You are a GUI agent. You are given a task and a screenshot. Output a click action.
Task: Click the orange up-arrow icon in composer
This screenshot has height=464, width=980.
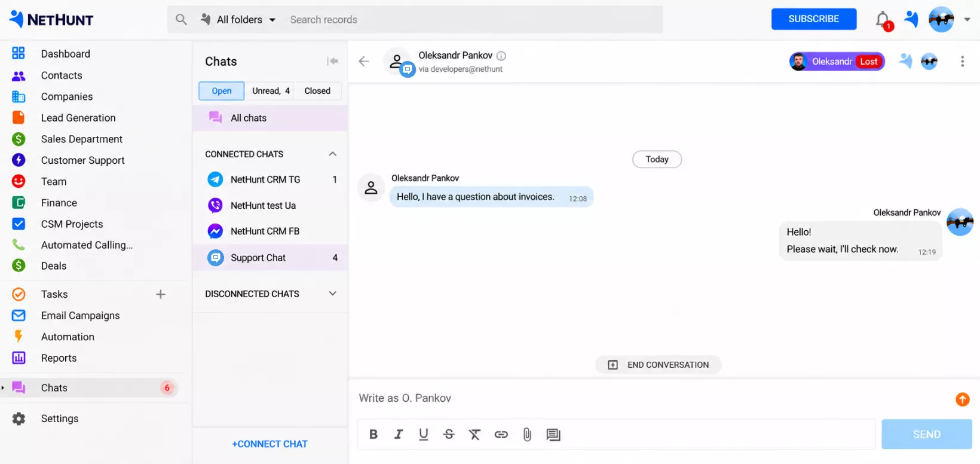tap(962, 399)
